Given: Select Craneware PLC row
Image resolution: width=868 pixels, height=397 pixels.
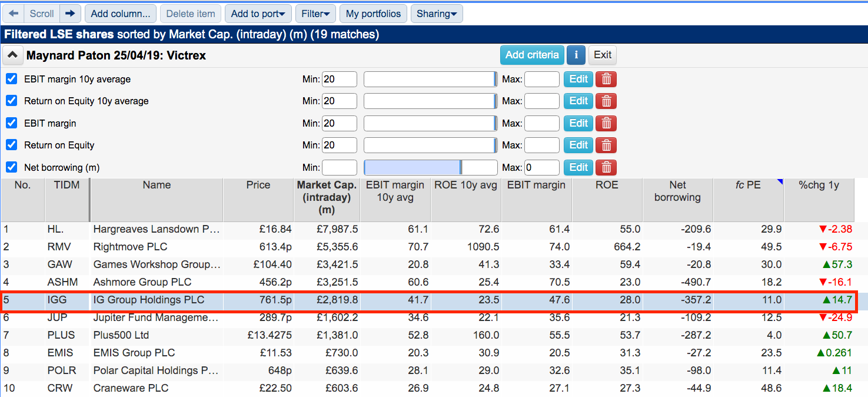Looking at the screenshot, I should [428, 388].
